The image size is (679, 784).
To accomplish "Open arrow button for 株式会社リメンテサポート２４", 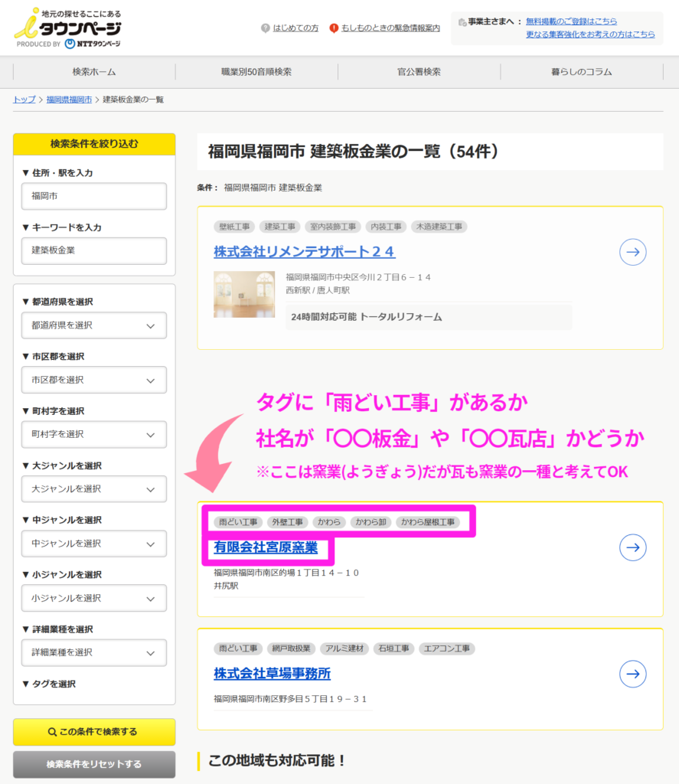I will tap(632, 252).
